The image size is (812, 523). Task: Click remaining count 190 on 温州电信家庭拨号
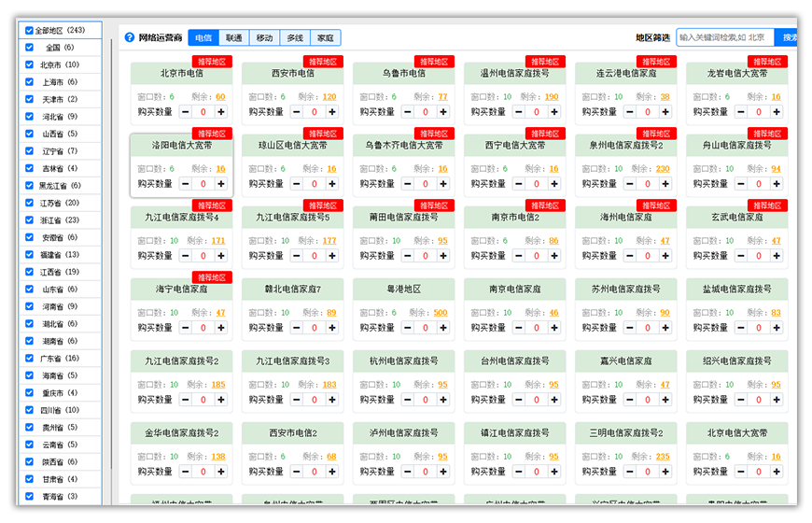(x=552, y=97)
